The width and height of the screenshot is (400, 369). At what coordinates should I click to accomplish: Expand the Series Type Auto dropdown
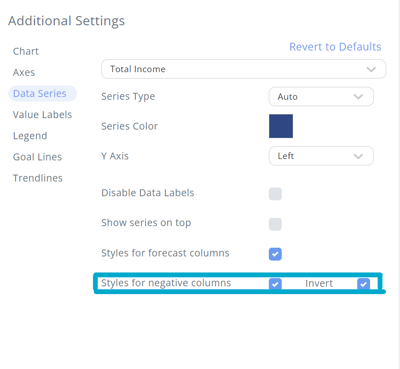point(321,97)
